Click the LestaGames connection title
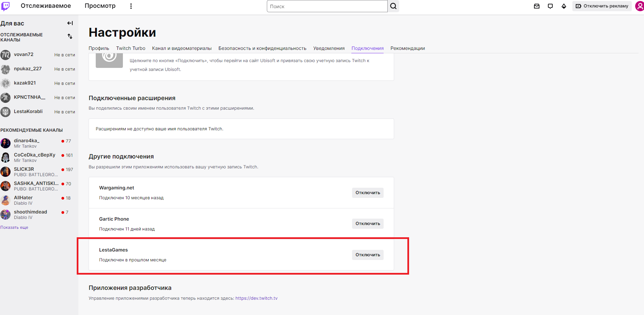Viewport: 644px width, 315px height. [113, 250]
